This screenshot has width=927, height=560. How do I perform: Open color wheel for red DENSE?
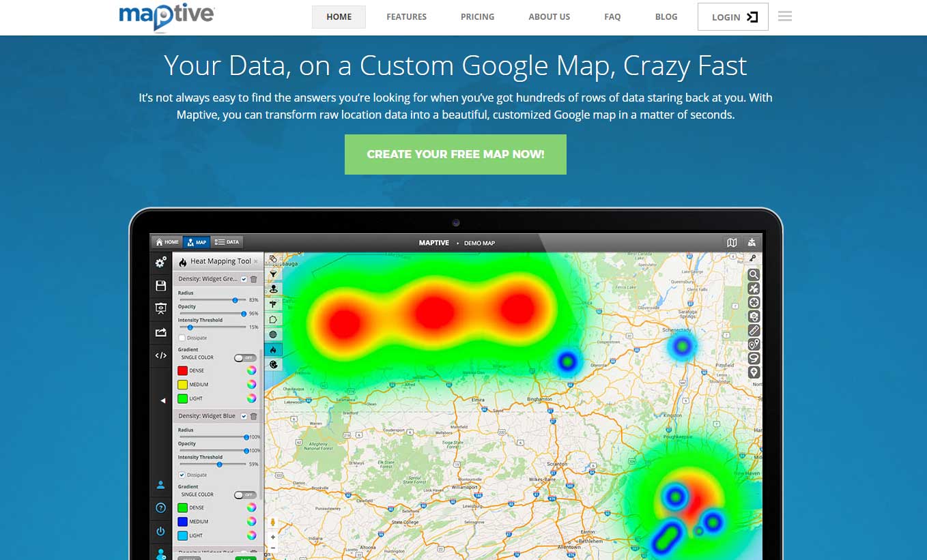(252, 371)
